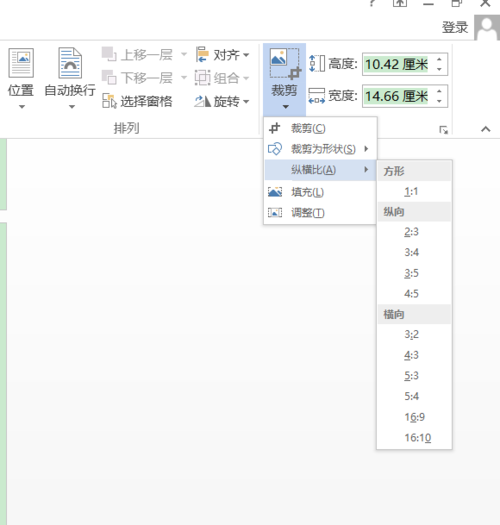Image resolution: width=500 pixels, height=525 pixels.
Task: Select the 16:9 landscape aspect ratio
Action: (414, 417)
